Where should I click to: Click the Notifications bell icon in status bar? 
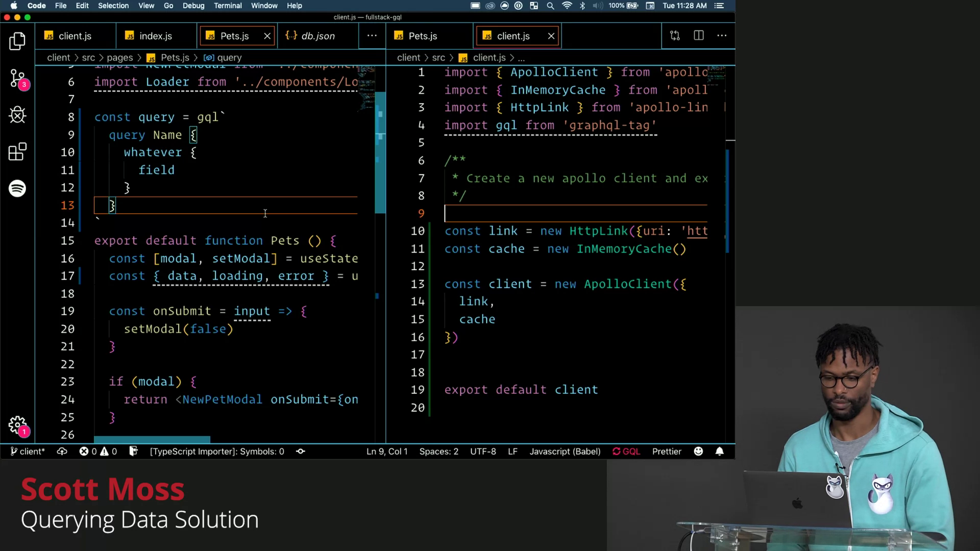click(x=720, y=452)
